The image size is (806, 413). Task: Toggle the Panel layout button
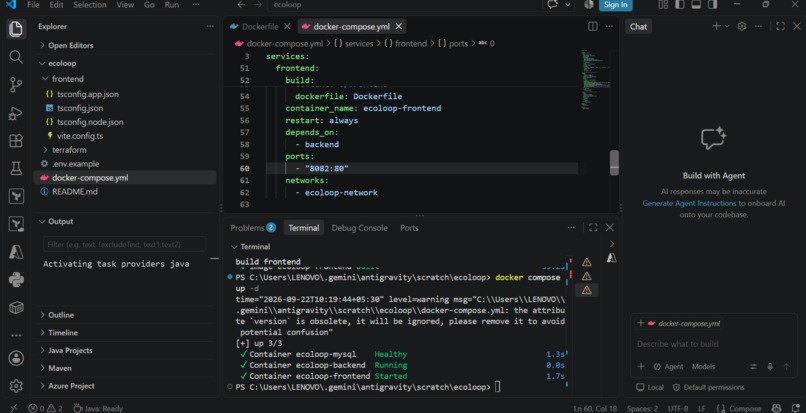coord(696,5)
